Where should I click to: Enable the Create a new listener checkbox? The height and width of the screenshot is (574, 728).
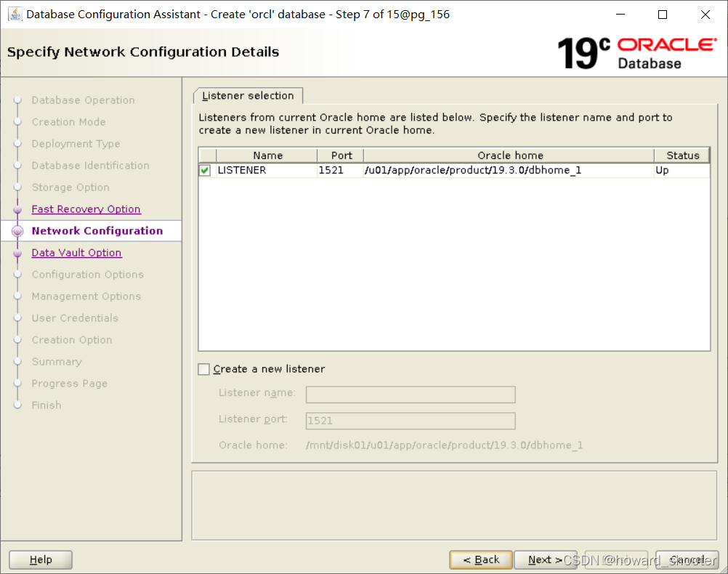coord(204,369)
